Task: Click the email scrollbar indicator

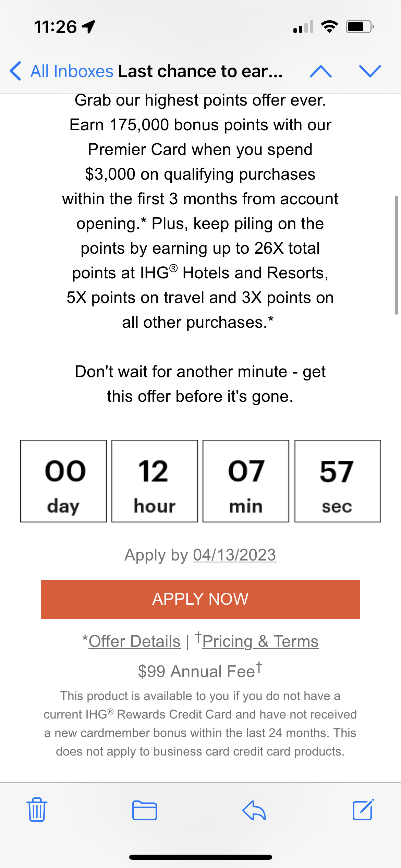Action: tap(396, 255)
